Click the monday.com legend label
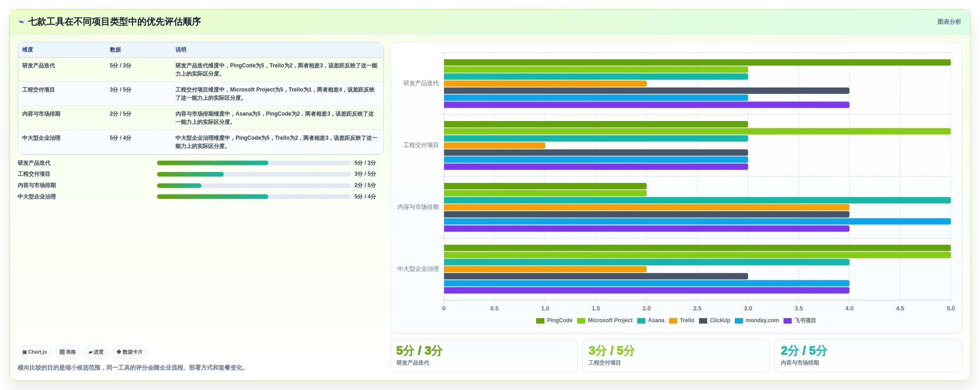This screenshot has height=390, width=980. (x=762, y=320)
